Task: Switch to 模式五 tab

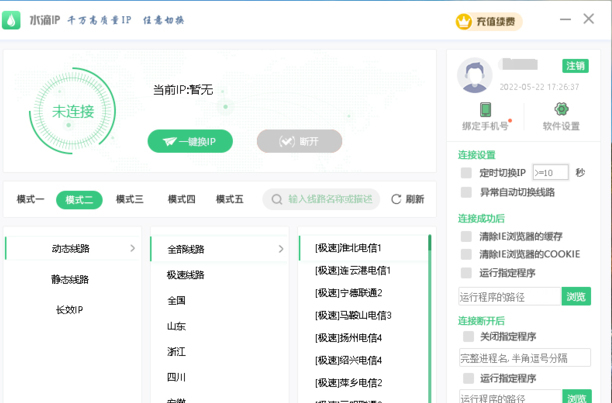Action: (x=230, y=199)
